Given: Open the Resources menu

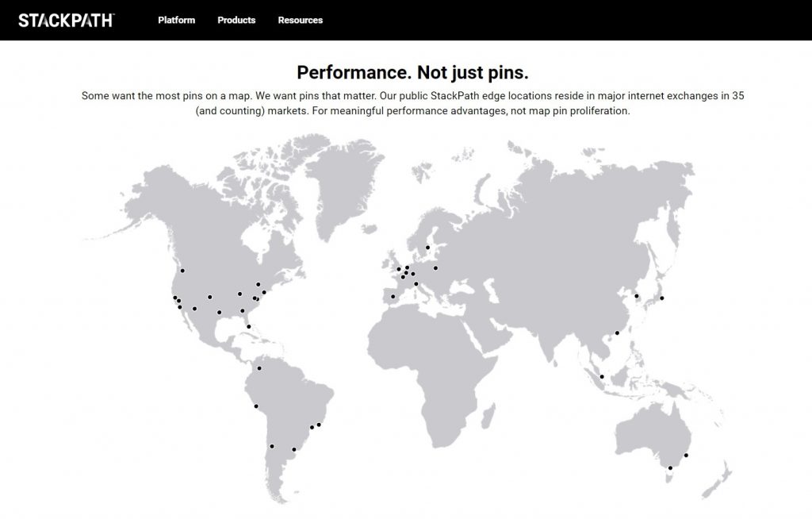Looking at the screenshot, I should [x=301, y=20].
